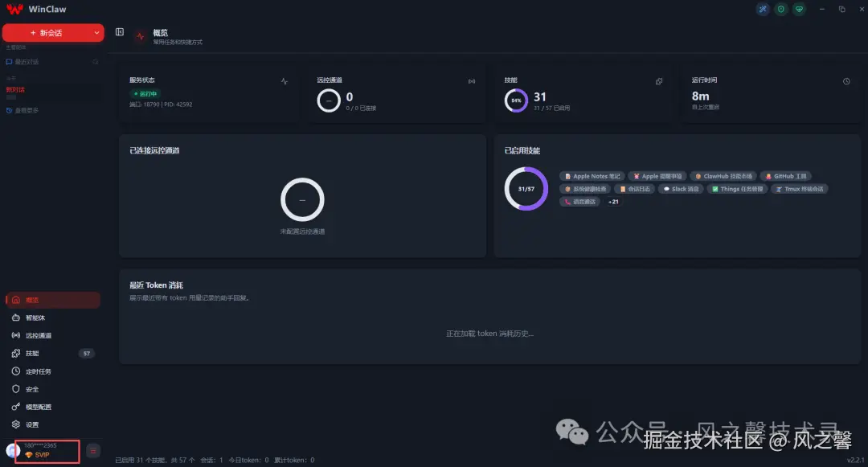
Task: Click status bar entry 会话: 1
Action: [x=211, y=461]
